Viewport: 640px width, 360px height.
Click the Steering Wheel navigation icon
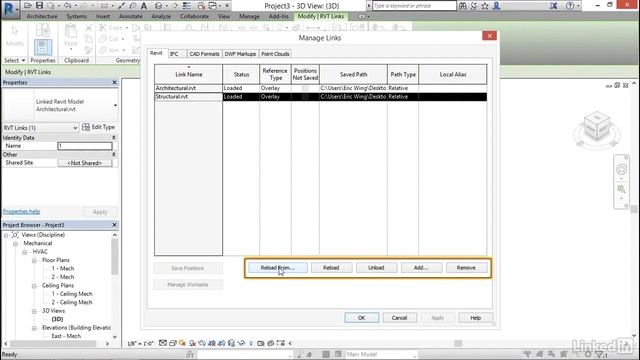point(621,169)
